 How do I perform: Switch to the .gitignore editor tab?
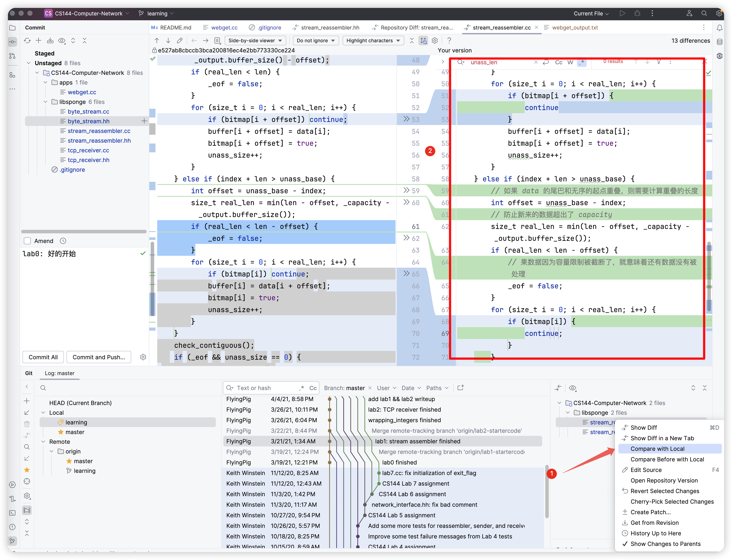pos(265,28)
